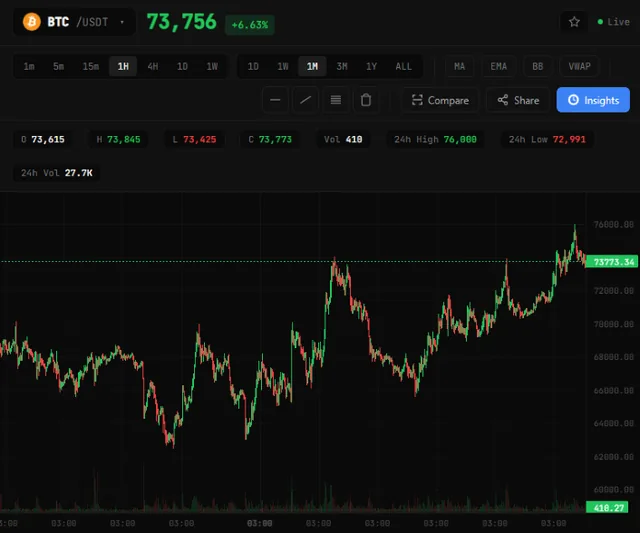Click the Share button
Viewport: 640px width, 533px height.
tap(518, 100)
